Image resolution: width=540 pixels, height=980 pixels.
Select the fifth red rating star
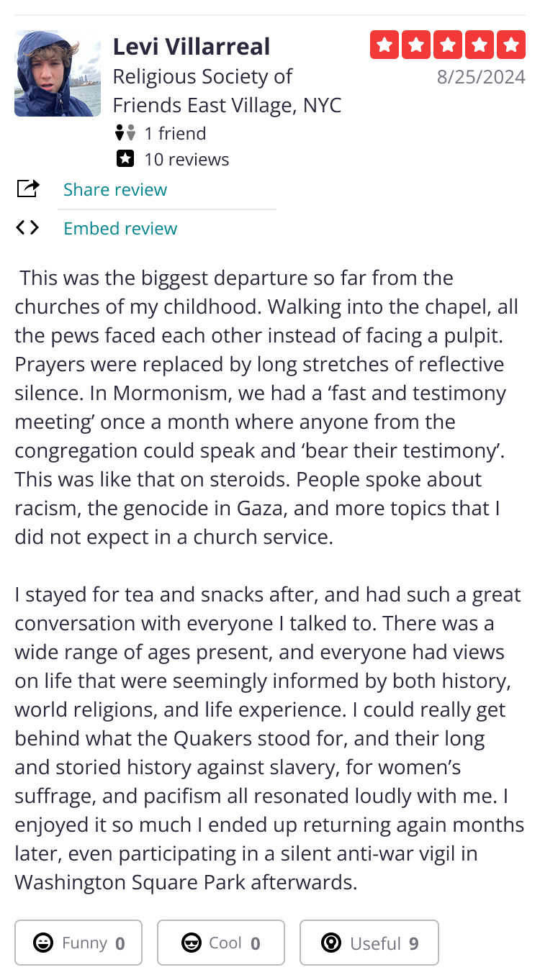click(511, 45)
